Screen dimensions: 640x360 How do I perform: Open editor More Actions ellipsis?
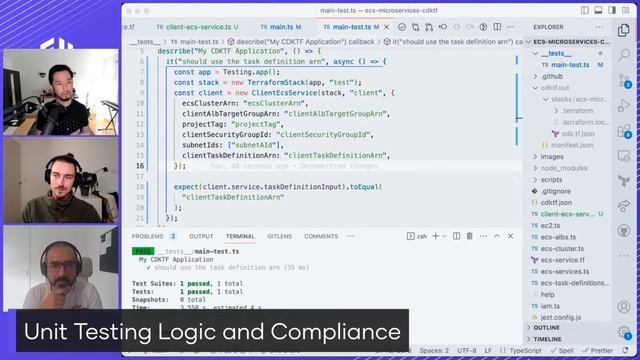511,27
